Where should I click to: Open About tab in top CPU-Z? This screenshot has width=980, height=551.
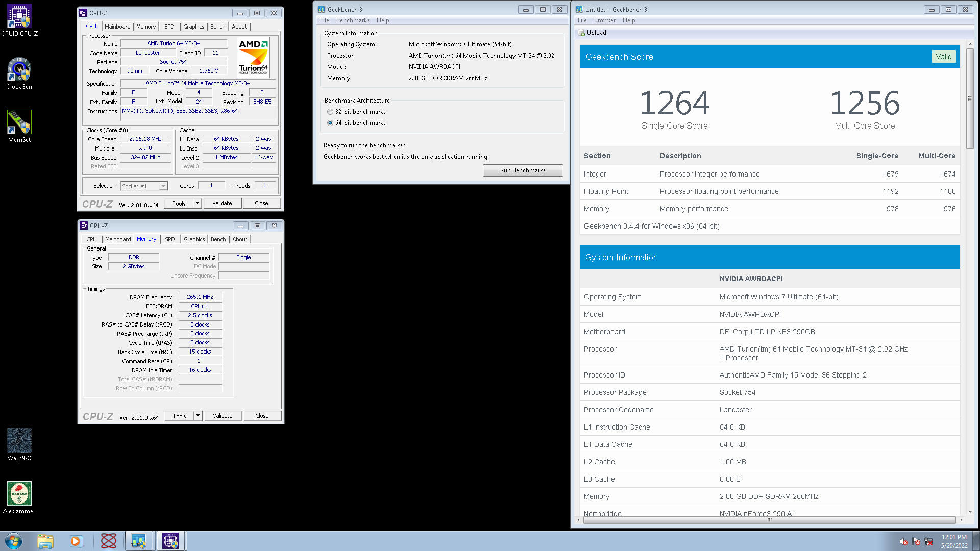239,27
